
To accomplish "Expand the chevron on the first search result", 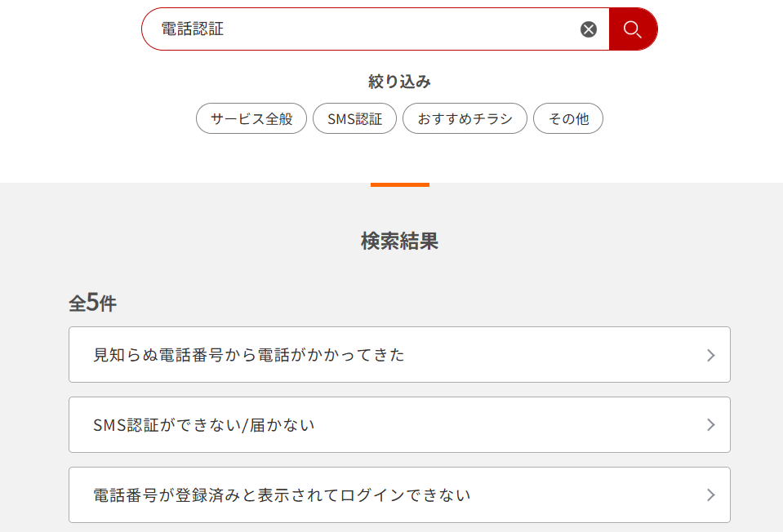I will (x=712, y=354).
